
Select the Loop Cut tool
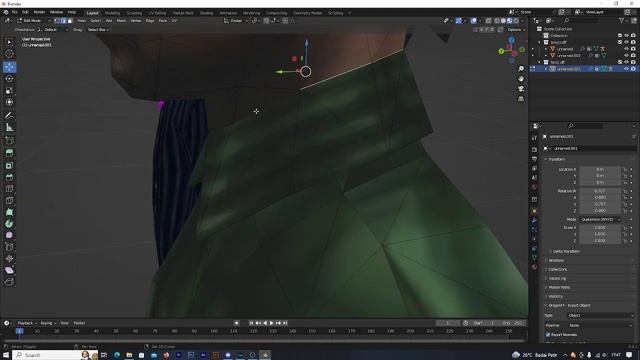pos(9,189)
